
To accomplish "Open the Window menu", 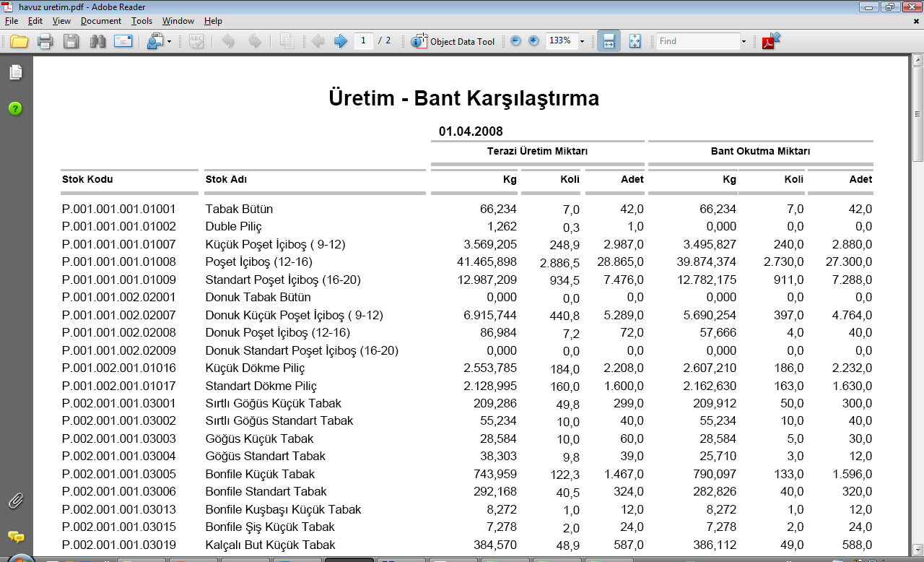I will 178,21.
